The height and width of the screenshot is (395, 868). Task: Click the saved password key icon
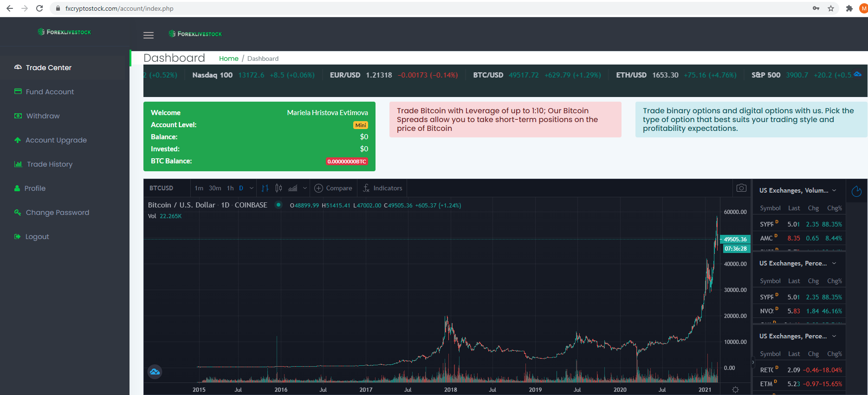click(816, 8)
